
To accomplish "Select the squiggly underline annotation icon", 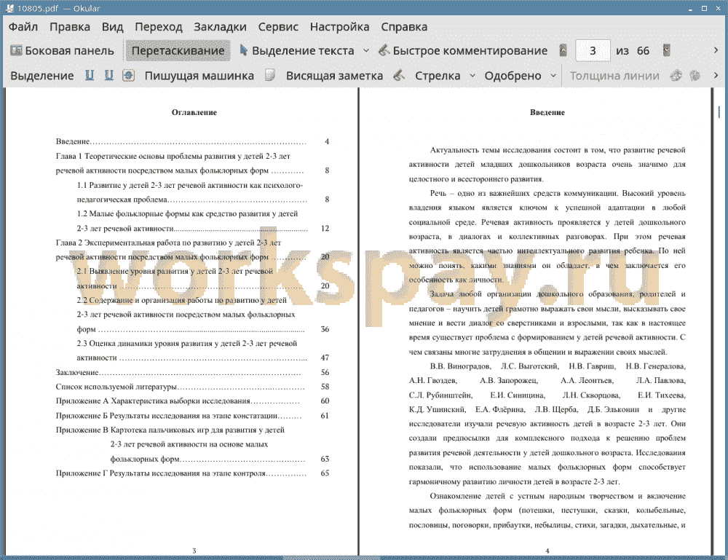I will tap(109, 75).
